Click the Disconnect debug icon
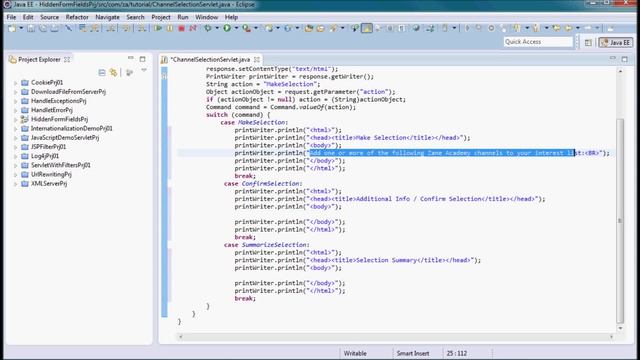 coord(193,28)
